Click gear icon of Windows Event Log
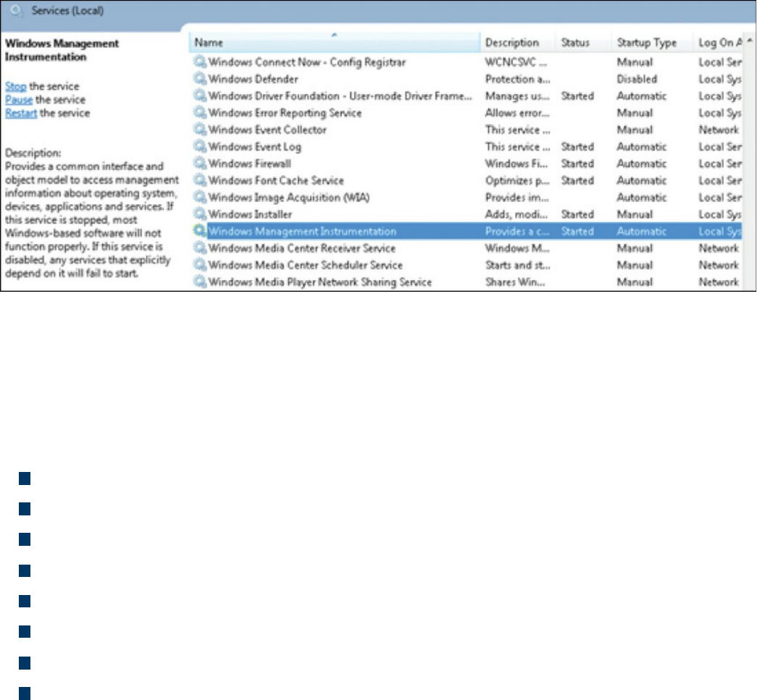Image resolution: width=757 pixels, height=700 pixels. click(199, 146)
